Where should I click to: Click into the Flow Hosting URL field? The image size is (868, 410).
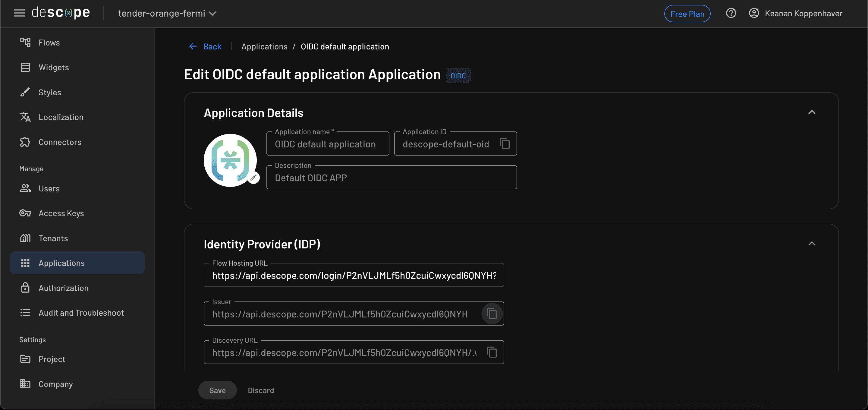pyautogui.click(x=354, y=276)
